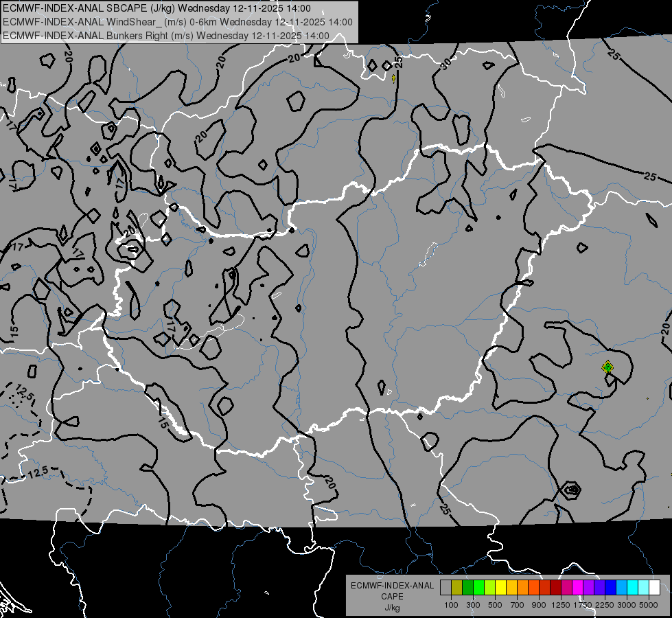672x618 pixels.
Task: Select the lime yellow-green legend swatch
Action: pos(490,588)
